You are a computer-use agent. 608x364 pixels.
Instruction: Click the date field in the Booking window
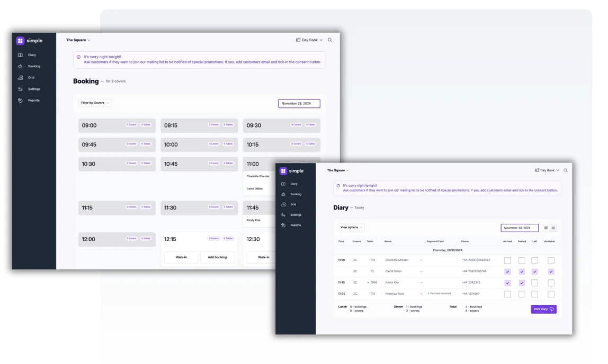[299, 104]
